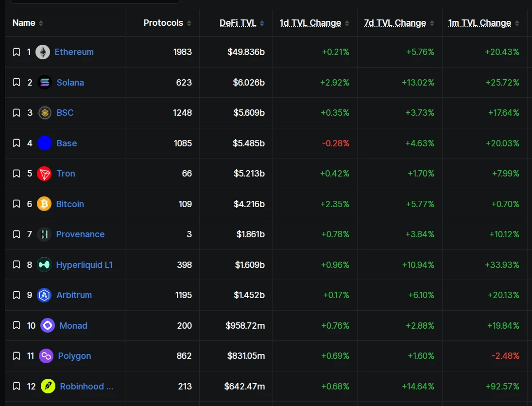The height and width of the screenshot is (406, 532).
Task: Select Solana TVL value $6.026b
Action: [x=249, y=83]
